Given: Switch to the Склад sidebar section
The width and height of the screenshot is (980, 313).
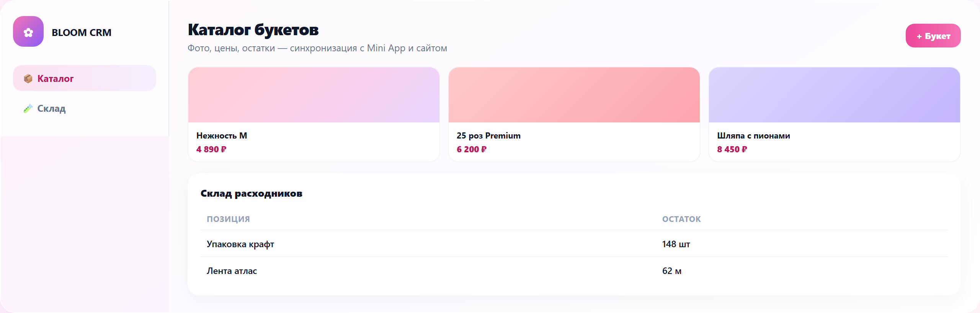Looking at the screenshot, I should pyautogui.click(x=85, y=108).
